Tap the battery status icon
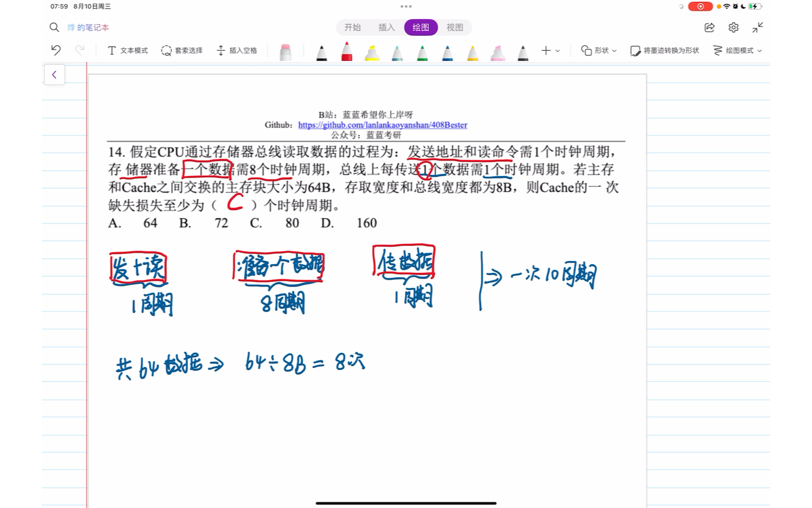 coord(755,6)
